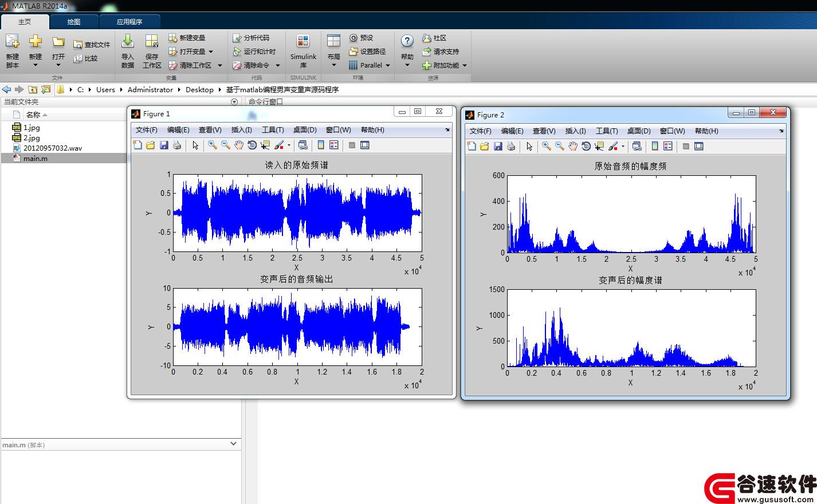Click Link Plot icon in Figure 1

click(x=303, y=145)
